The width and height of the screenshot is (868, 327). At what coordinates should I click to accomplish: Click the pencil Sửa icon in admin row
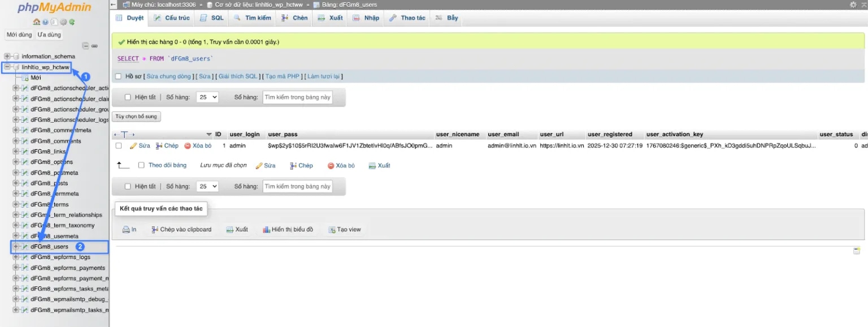133,146
